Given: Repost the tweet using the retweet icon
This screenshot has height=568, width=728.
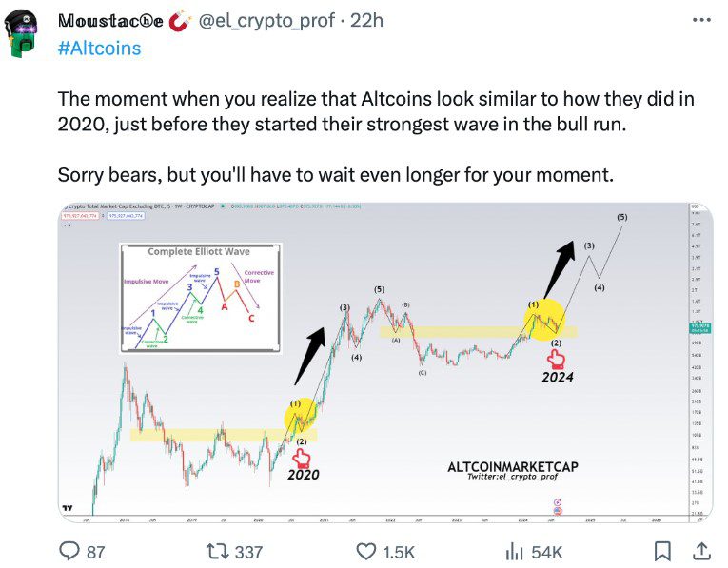Looking at the screenshot, I should 217,551.
